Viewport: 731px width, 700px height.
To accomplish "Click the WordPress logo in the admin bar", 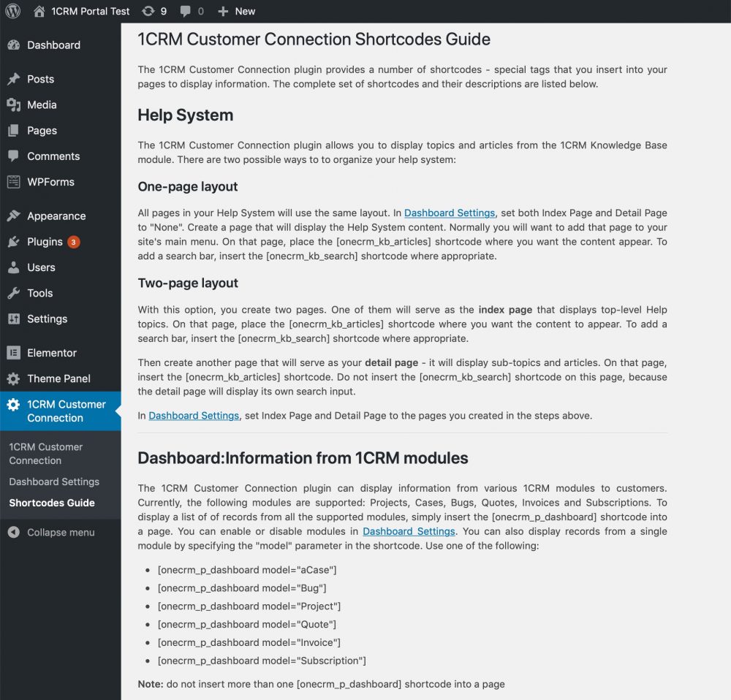I will point(12,11).
